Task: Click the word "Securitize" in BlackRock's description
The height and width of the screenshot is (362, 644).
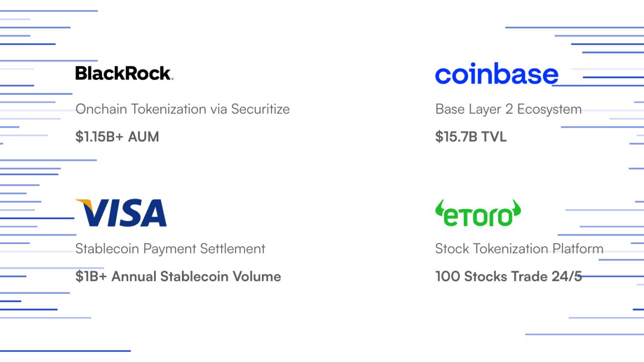Action: tap(260, 109)
